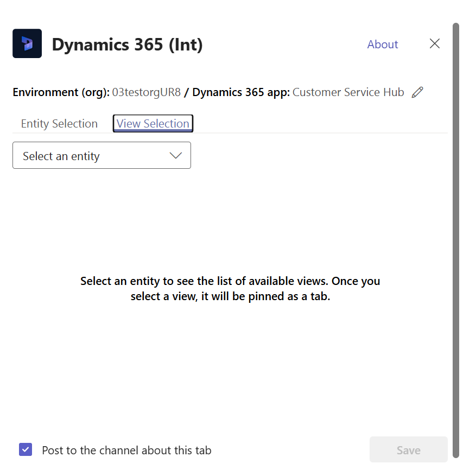
Task: Click the dialog's vertical scrollbar
Action: (456, 240)
